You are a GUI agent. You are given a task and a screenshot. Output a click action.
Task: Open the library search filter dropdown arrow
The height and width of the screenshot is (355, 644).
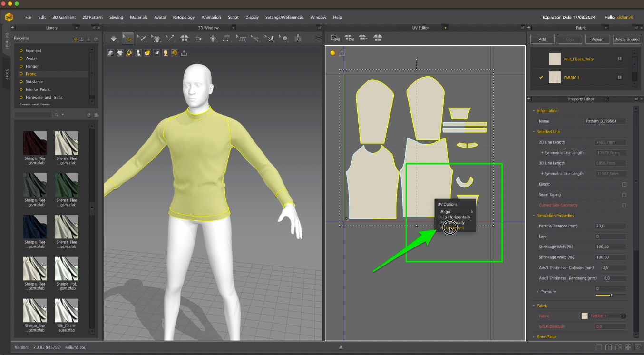pyautogui.click(x=62, y=115)
